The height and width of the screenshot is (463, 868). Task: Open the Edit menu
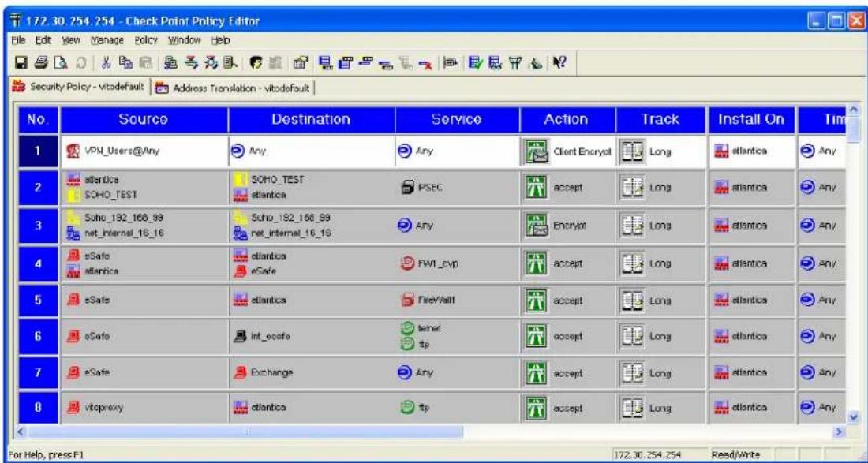42,40
